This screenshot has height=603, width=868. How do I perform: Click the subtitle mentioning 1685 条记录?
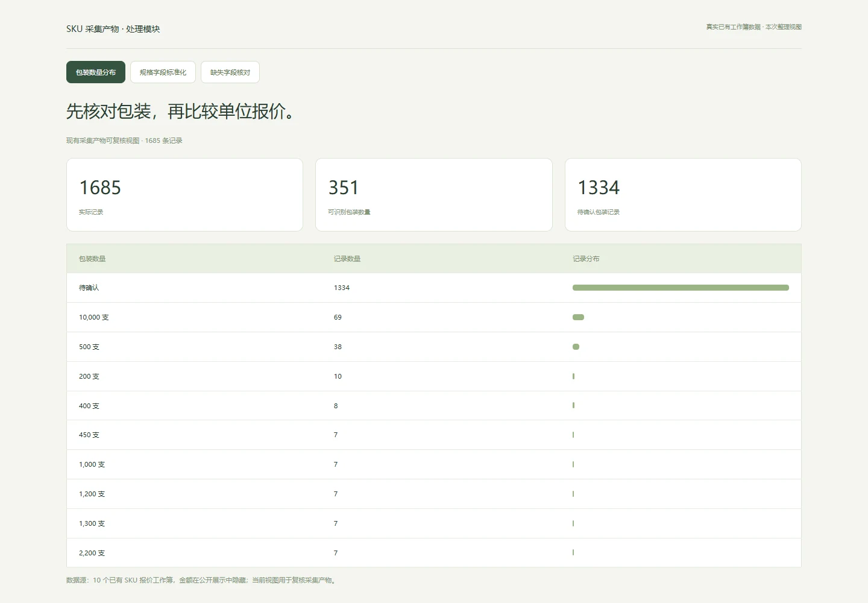tap(124, 140)
